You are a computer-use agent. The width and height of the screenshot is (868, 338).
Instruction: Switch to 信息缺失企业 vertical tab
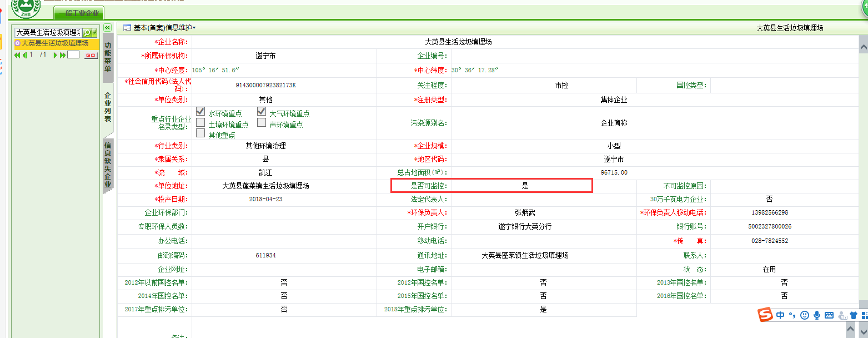(108, 165)
